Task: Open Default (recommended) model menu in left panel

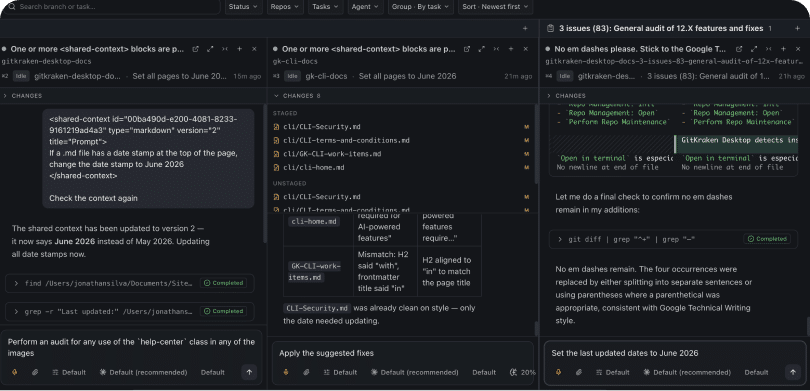Action: [144, 372]
